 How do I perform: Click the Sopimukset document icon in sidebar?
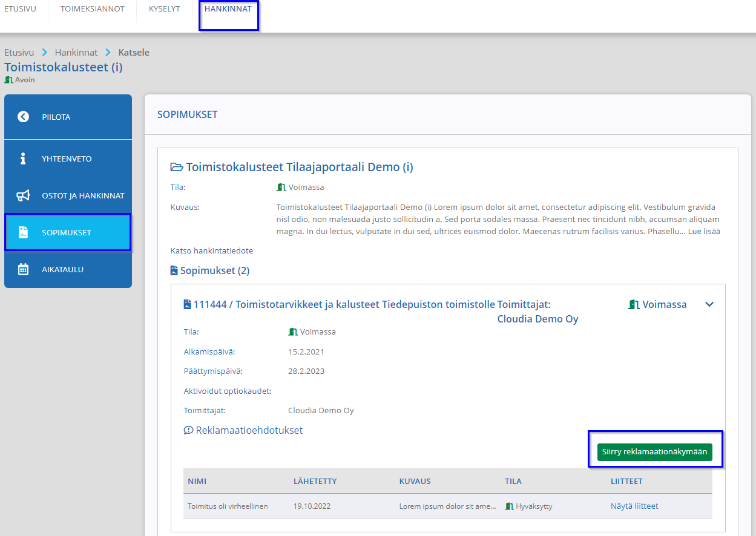(x=23, y=232)
